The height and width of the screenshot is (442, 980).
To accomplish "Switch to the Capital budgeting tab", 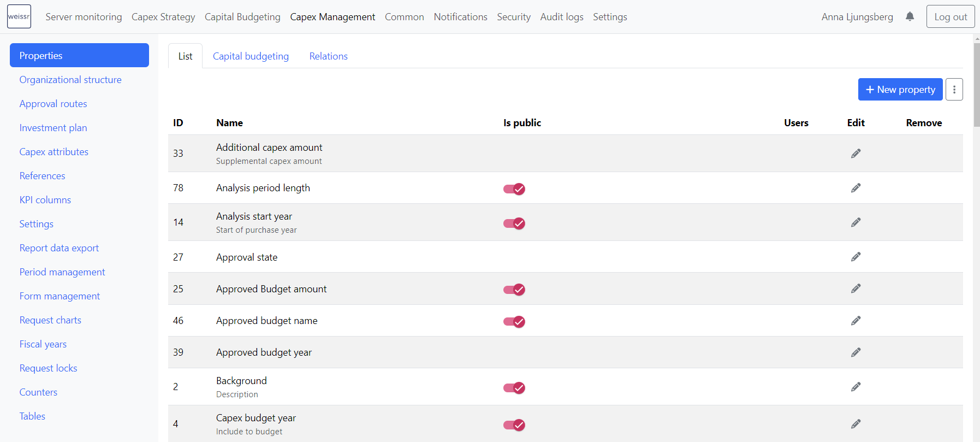I will (x=251, y=56).
